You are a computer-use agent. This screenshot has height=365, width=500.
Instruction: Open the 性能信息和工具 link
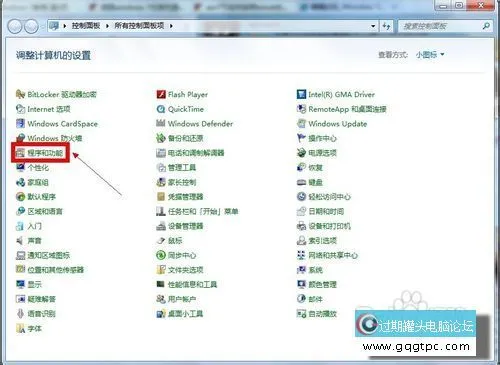pos(193,284)
